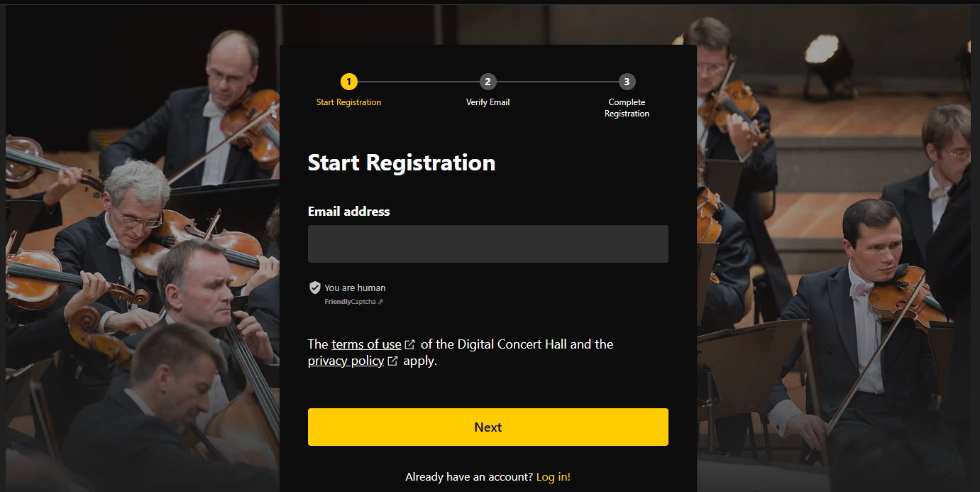Open the terms of use page
The width and height of the screenshot is (980, 492).
click(x=366, y=344)
